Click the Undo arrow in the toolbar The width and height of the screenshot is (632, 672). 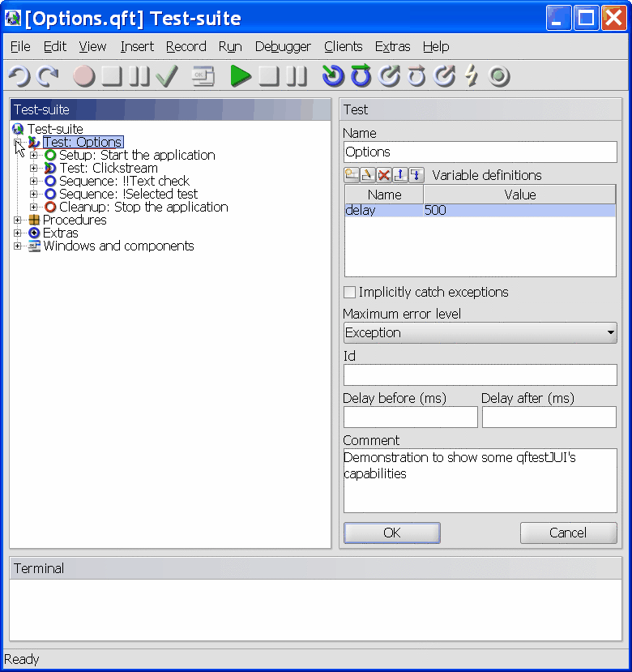click(19, 76)
